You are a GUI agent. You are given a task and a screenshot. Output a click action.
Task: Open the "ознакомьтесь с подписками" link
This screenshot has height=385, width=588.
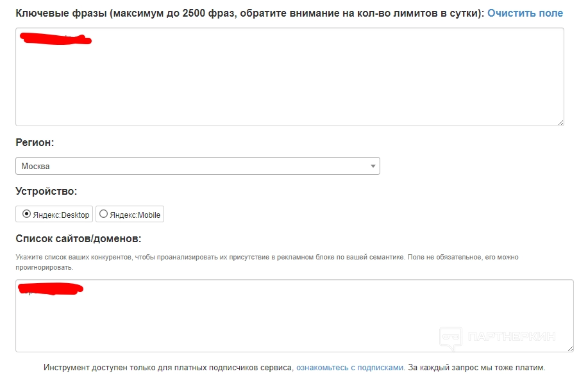[350, 368]
